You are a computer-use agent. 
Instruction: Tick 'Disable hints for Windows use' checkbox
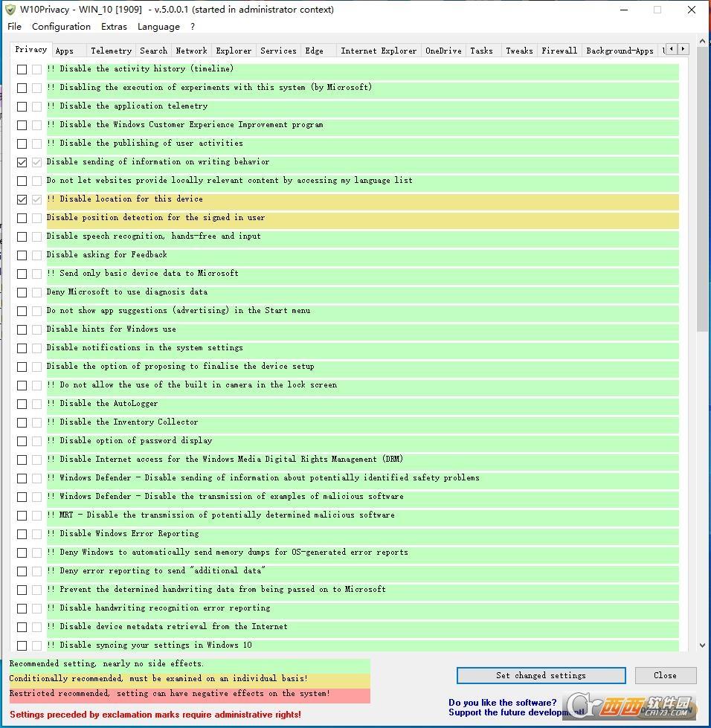pos(22,329)
